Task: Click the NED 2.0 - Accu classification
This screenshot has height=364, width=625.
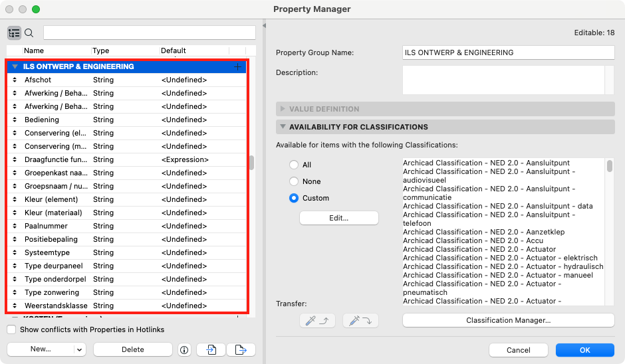Action: click(x=473, y=240)
